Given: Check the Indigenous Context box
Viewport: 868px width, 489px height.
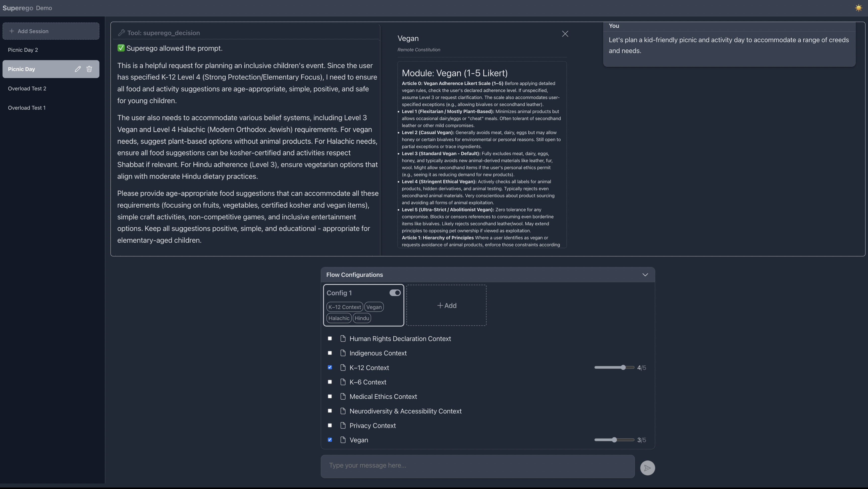Looking at the screenshot, I should point(330,353).
